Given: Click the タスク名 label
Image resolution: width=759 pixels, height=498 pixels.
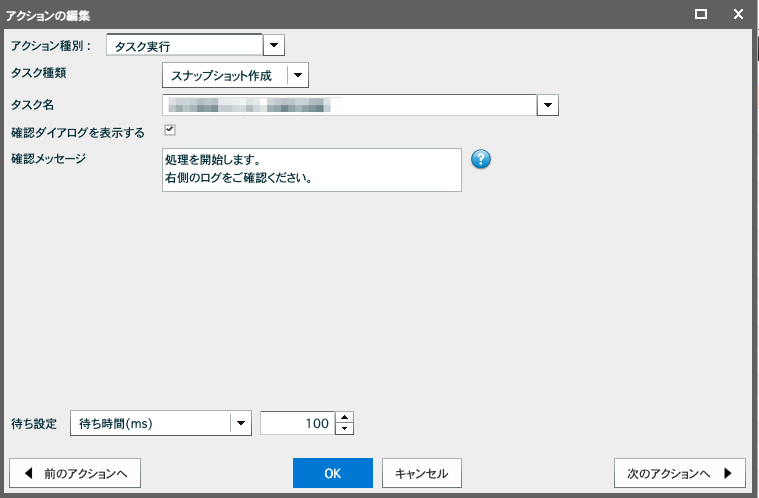Looking at the screenshot, I should click(x=32, y=105).
